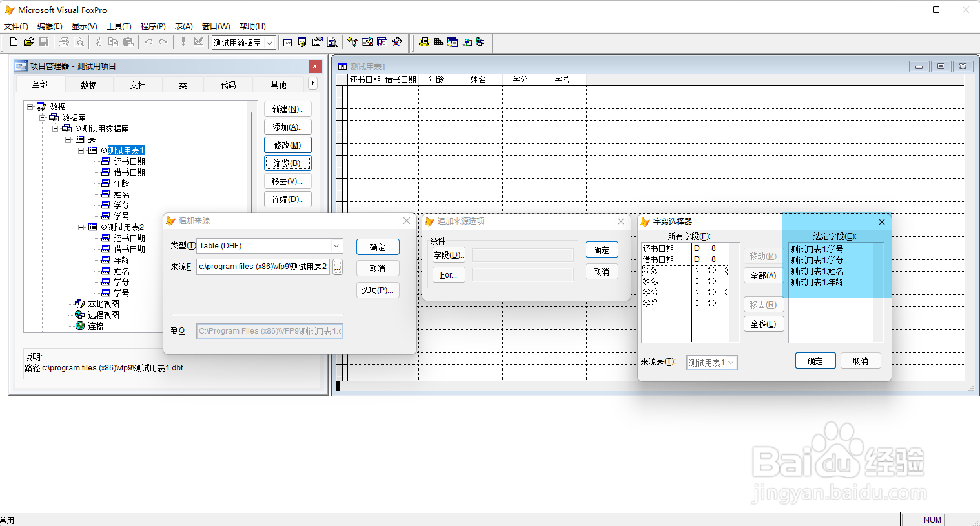Click the Undo arrow icon
This screenshot has width=980, height=526.
click(148, 42)
